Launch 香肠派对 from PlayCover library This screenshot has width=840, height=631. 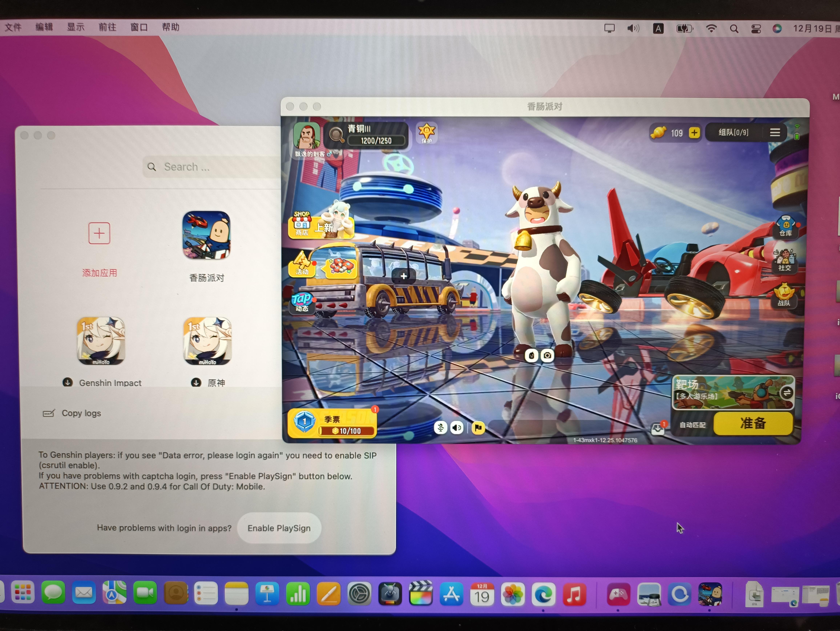click(x=207, y=236)
